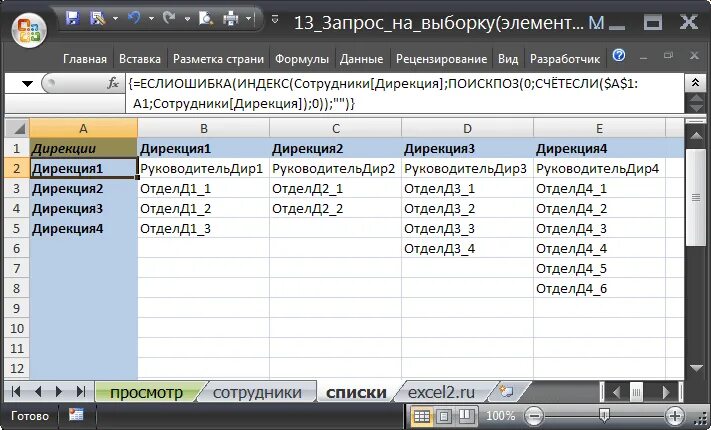Click cell A5 with text Дирекция4
711x430 pixels.
pos(83,228)
